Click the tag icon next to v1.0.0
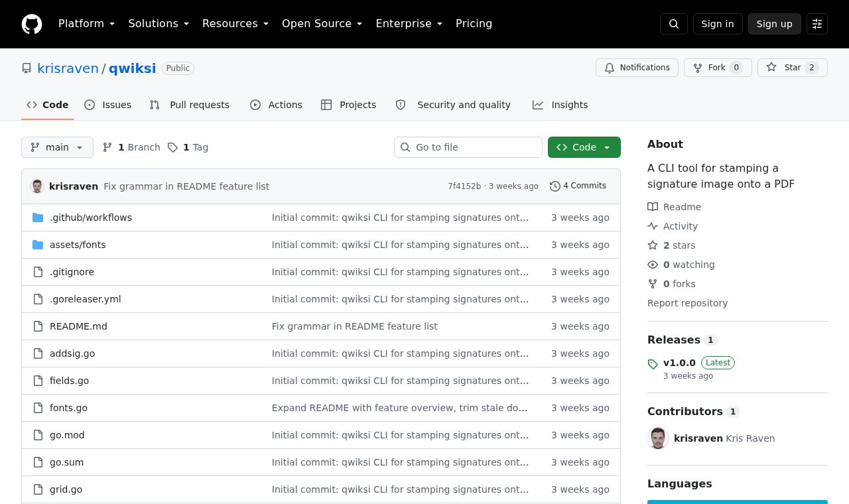The image size is (849, 504). tap(653, 364)
